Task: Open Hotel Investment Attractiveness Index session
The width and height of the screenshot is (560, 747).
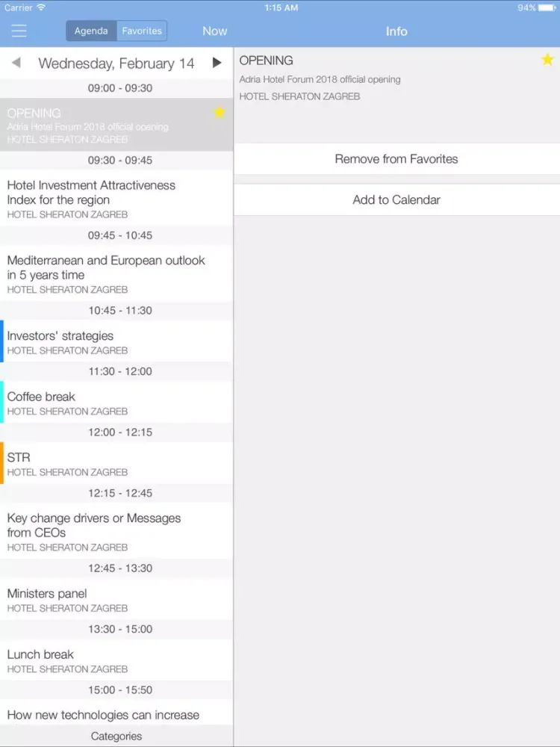Action: pos(116,199)
